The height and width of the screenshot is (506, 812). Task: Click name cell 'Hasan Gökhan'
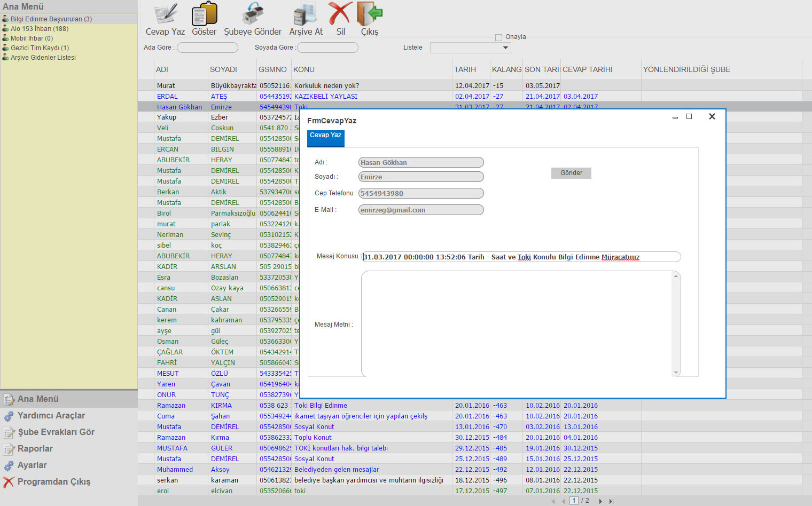coord(179,107)
